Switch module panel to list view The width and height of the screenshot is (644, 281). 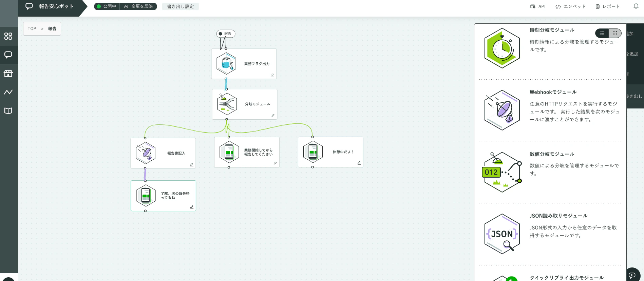click(x=602, y=33)
